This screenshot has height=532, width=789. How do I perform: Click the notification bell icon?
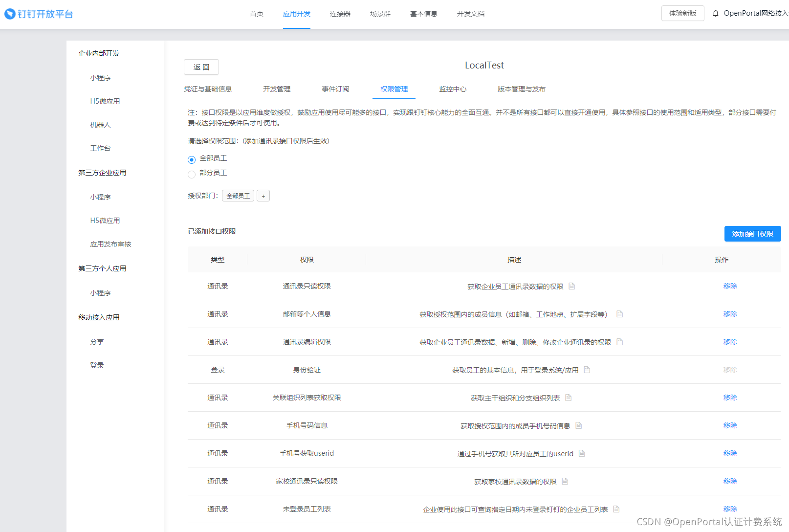pyautogui.click(x=716, y=14)
